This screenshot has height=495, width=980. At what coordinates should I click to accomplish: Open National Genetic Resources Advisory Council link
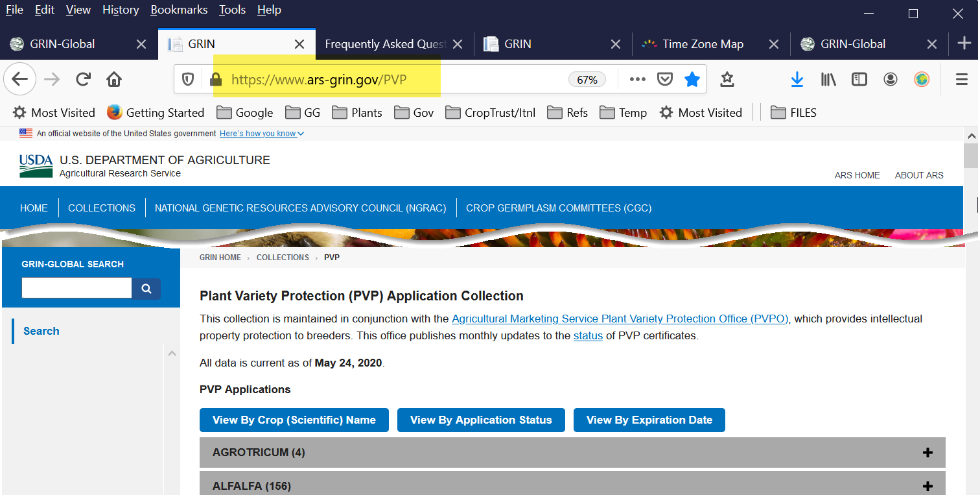click(x=301, y=208)
